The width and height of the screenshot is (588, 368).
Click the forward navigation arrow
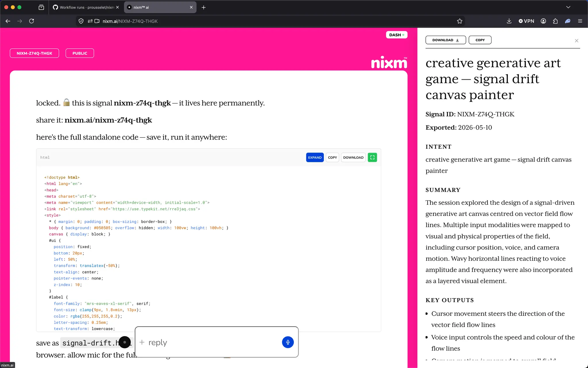click(20, 21)
